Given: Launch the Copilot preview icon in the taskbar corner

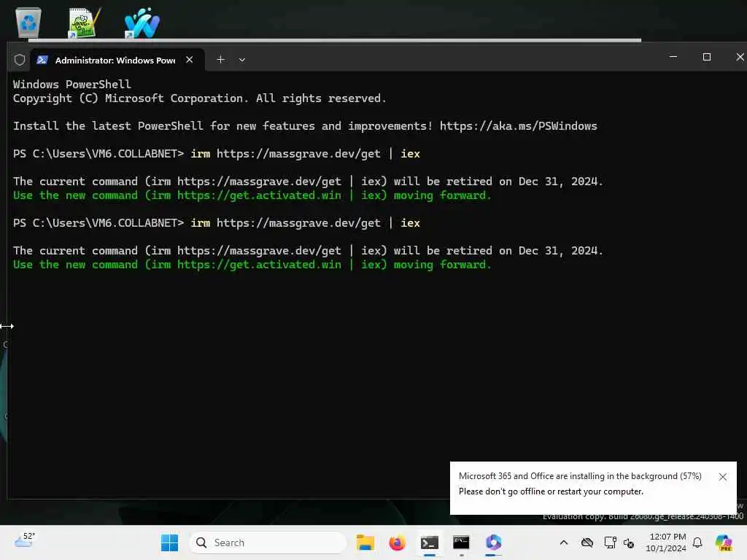Looking at the screenshot, I should click(724, 542).
